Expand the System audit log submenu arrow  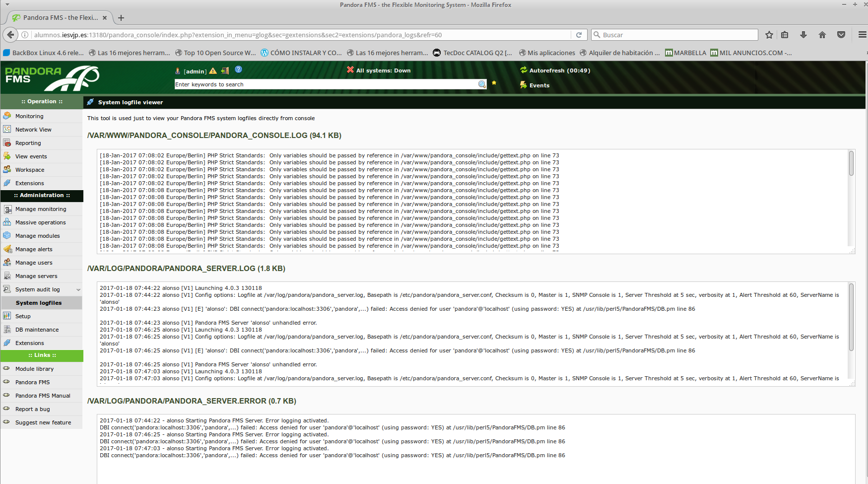coord(78,289)
